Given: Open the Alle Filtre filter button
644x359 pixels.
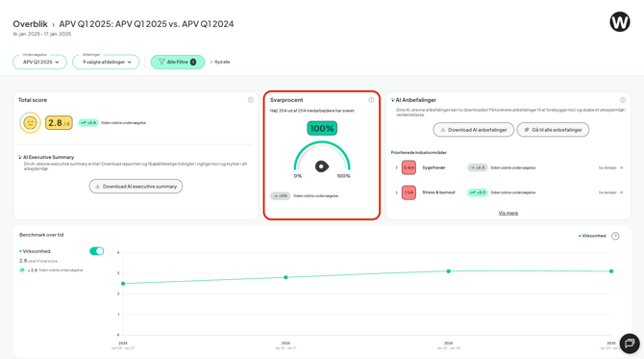Looking at the screenshot, I should [x=178, y=63].
